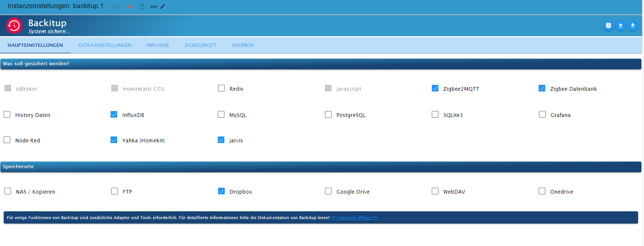The width and height of the screenshot is (644, 246).
Task: Click the 'Für einige Funktionen' info sentence
Action: tap(168, 218)
